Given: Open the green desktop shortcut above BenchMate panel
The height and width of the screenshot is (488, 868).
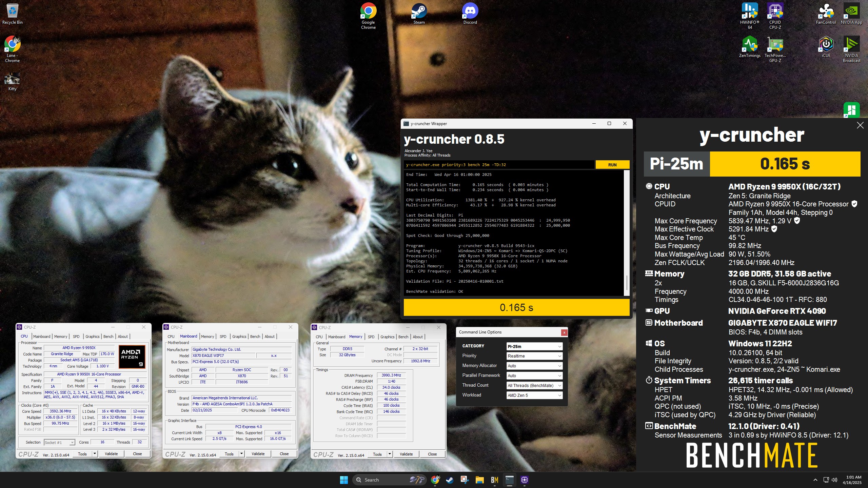Looking at the screenshot, I should (x=851, y=110).
